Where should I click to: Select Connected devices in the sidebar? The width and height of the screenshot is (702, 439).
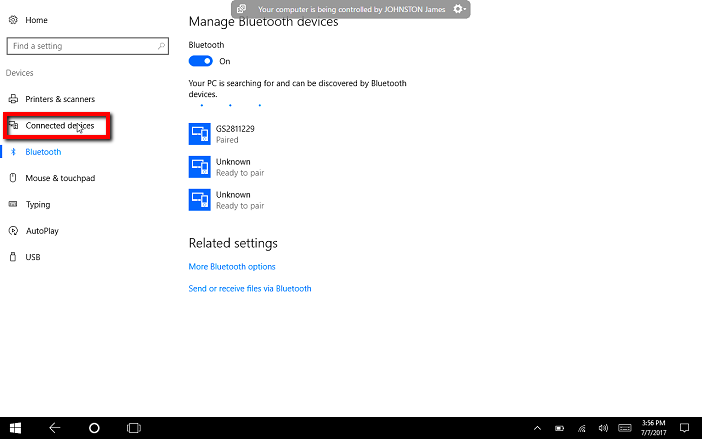point(59,126)
